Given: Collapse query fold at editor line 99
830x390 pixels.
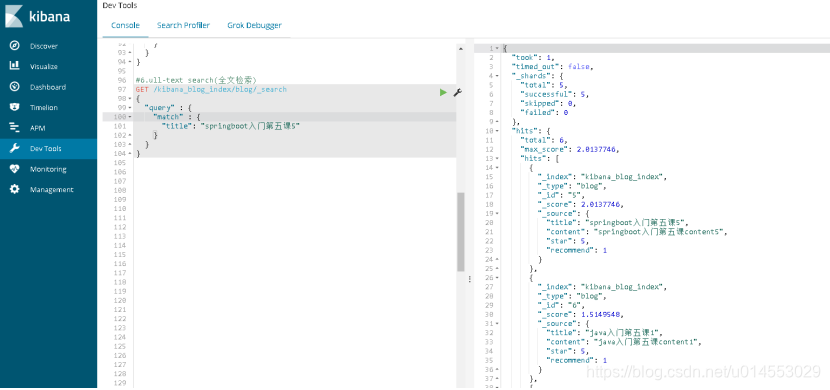Looking at the screenshot, I should [x=130, y=107].
